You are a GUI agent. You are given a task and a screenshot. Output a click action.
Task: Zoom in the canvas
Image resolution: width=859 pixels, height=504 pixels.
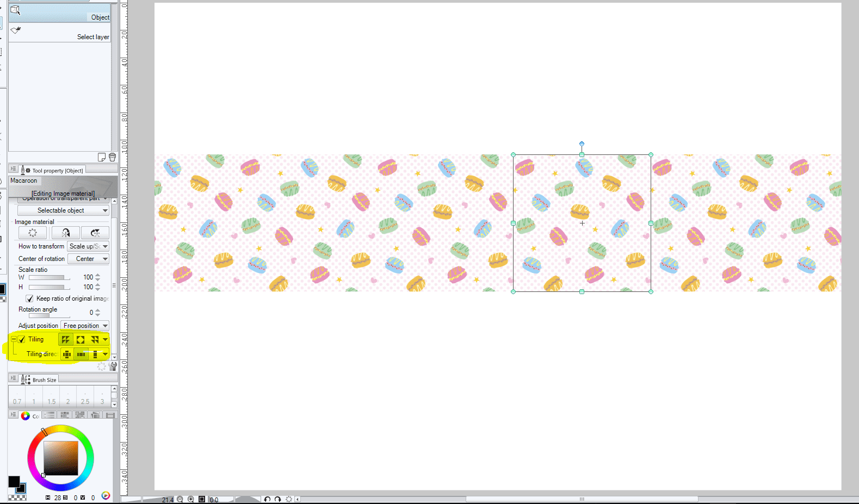191,499
